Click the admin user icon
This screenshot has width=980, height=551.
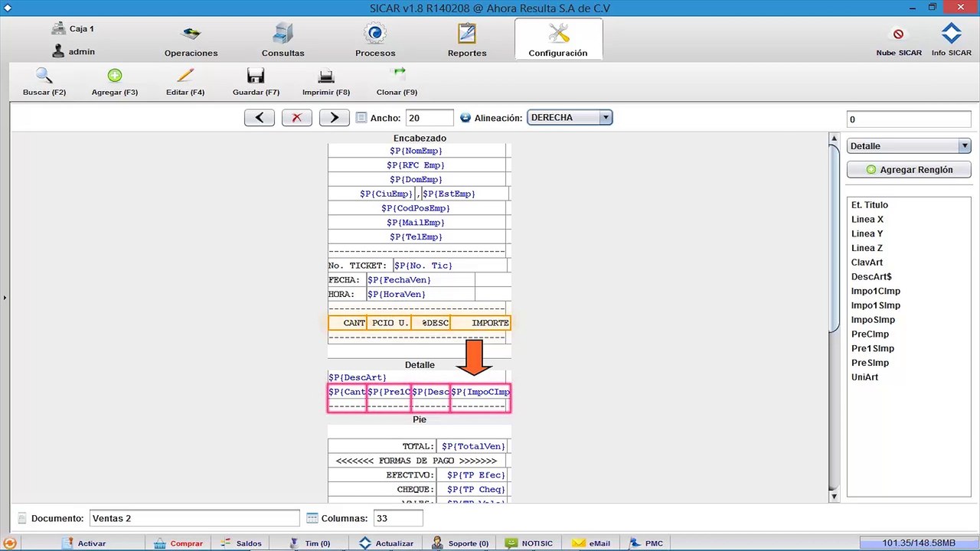[x=58, y=51]
